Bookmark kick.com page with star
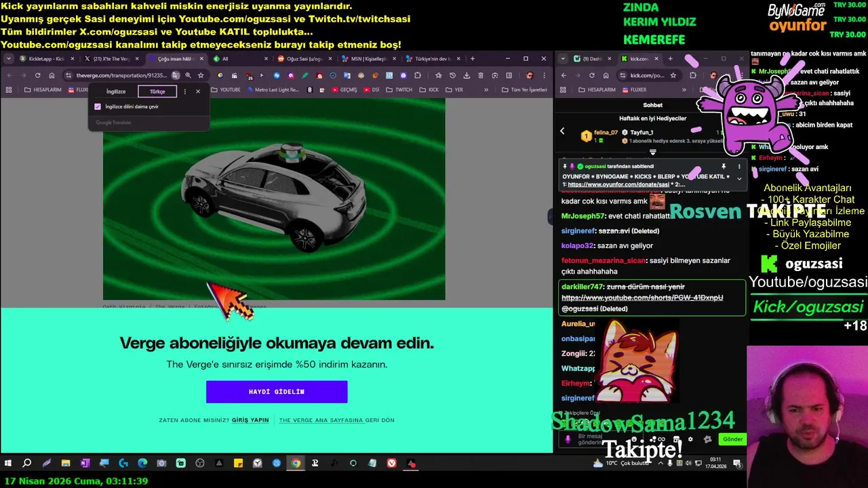Image resolution: width=868 pixels, height=488 pixels. [673, 75]
